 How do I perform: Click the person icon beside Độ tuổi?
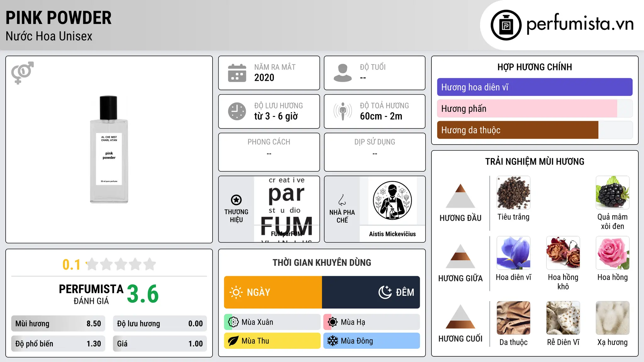pyautogui.click(x=343, y=73)
